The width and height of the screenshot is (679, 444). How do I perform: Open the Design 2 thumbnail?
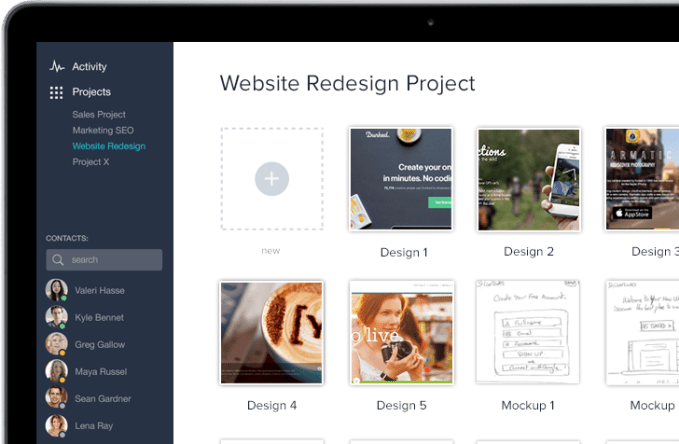529,179
